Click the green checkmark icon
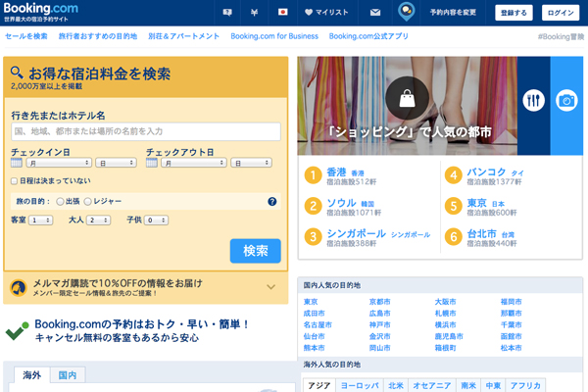Image resolution: width=588 pixels, height=392 pixels. (17, 330)
